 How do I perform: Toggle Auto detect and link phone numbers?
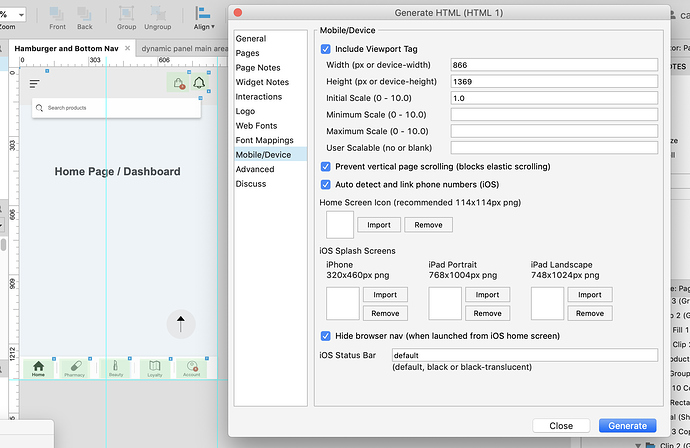[x=326, y=184]
